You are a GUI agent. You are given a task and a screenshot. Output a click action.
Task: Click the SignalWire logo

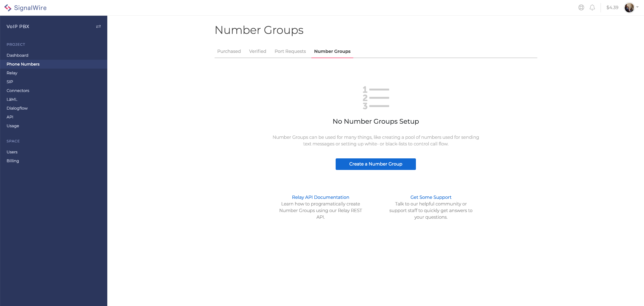pos(25,8)
